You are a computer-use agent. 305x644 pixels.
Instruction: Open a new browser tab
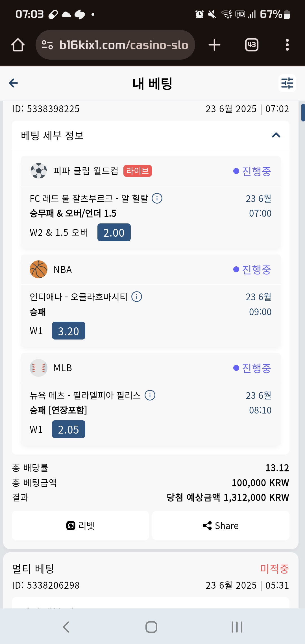tap(214, 45)
